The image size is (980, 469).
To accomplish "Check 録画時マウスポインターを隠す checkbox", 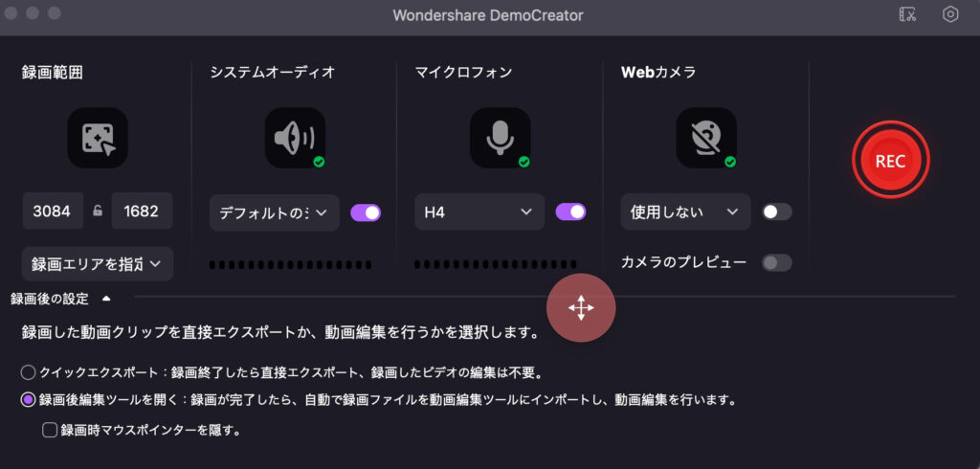I will coord(51,430).
